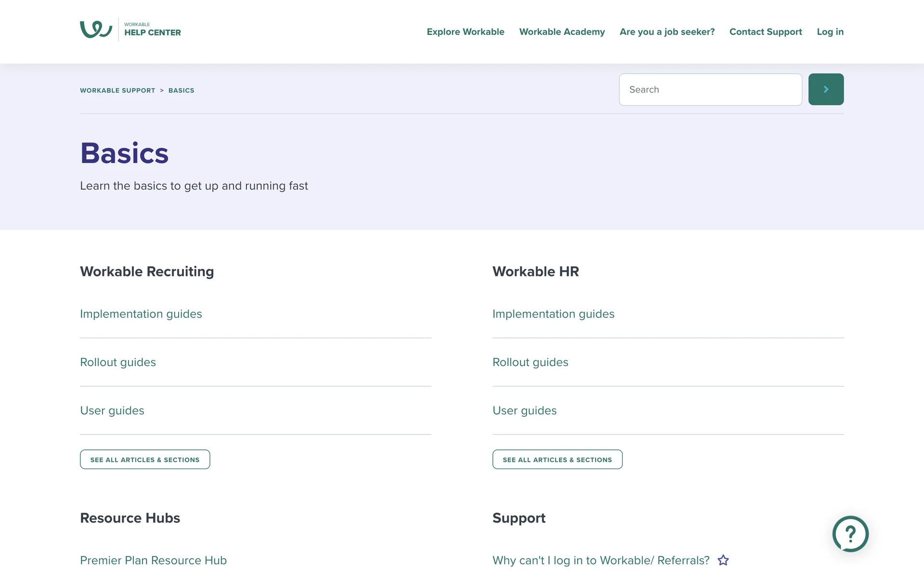Open Workable HR User guides

click(x=524, y=411)
